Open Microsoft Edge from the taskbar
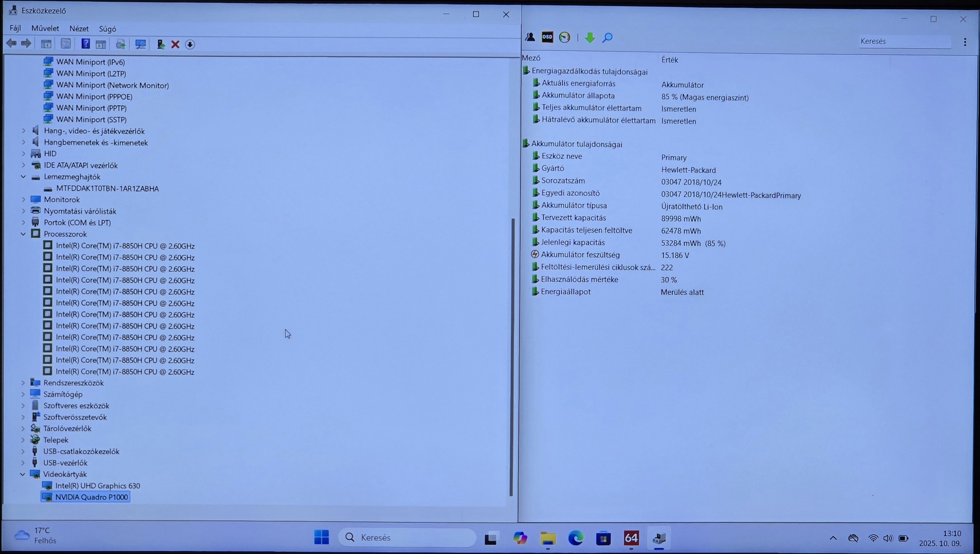This screenshot has height=554, width=980. click(575, 538)
